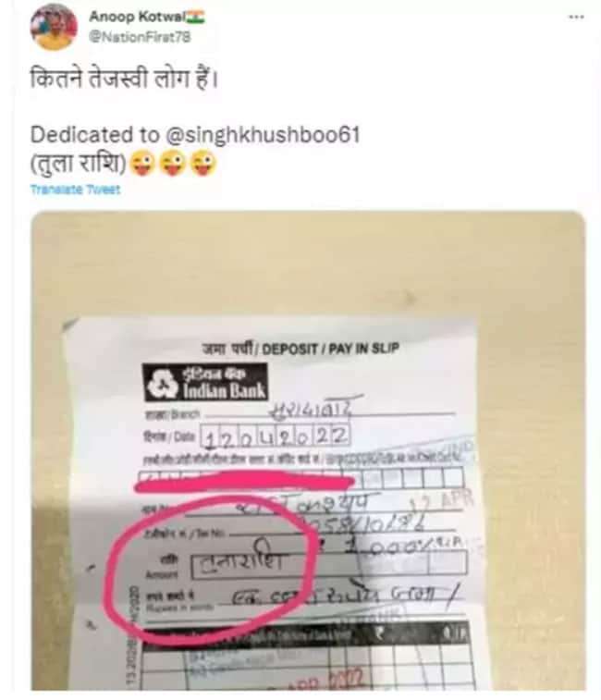Click the Indian Bank logo on the slip

pyautogui.click(x=205, y=383)
